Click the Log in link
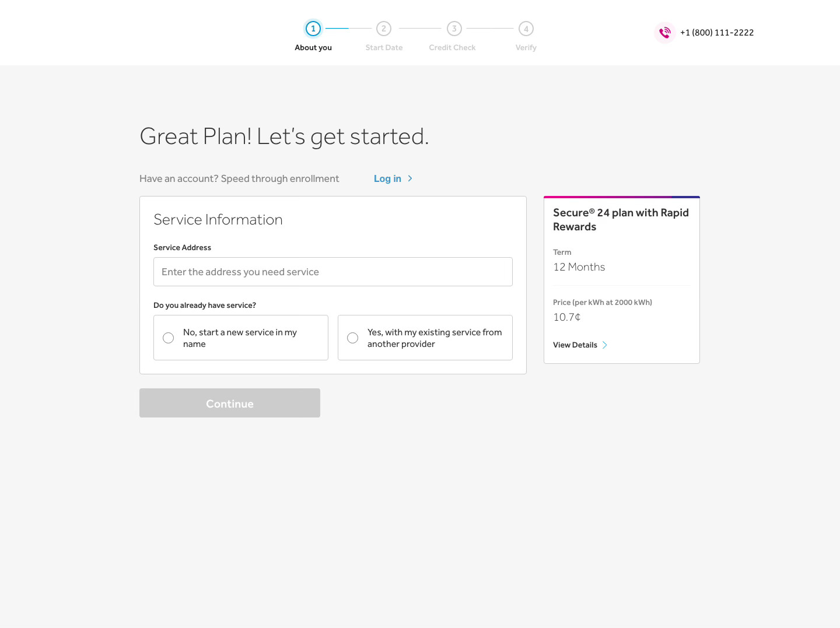The image size is (840, 628). pyautogui.click(x=387, y=178)
